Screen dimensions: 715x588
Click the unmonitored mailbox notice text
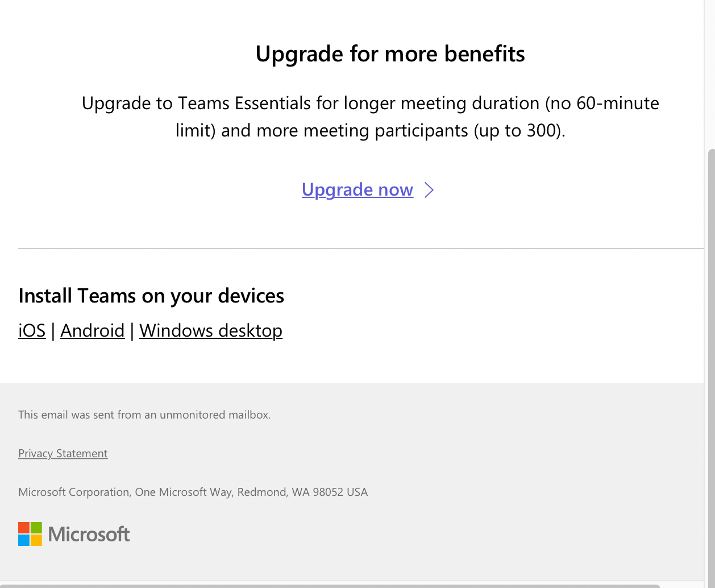pyautogui.click(x=144, y=415)
